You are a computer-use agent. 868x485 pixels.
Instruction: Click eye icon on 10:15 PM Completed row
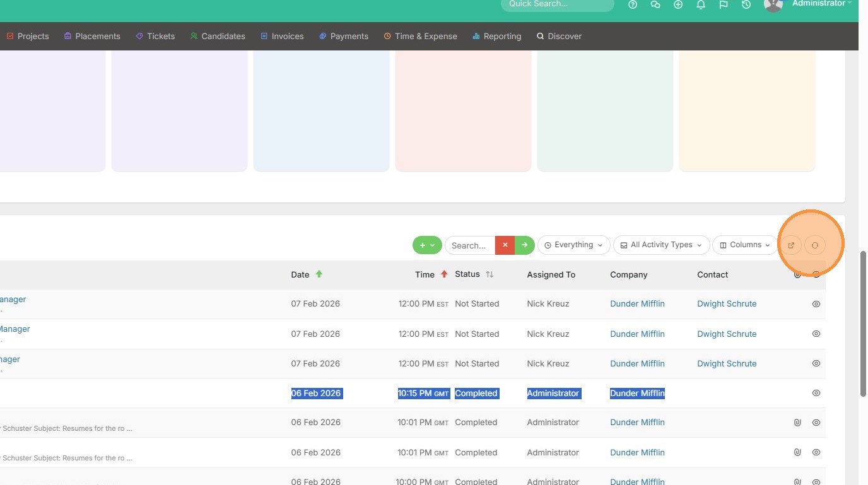pos(816,393)
